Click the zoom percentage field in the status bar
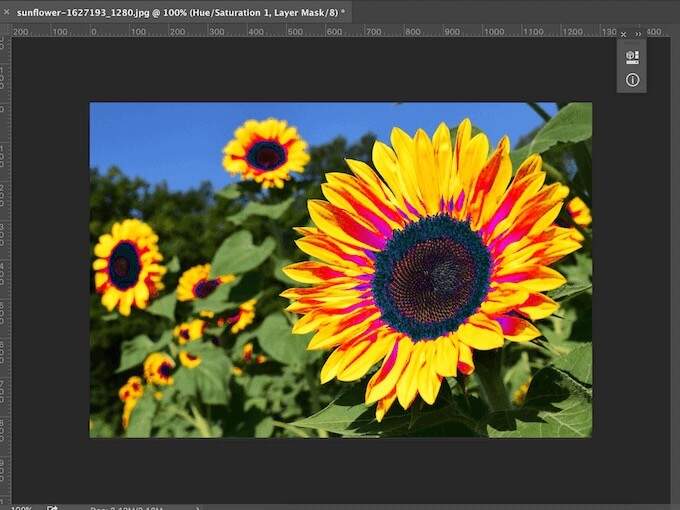 coord(20,507)
